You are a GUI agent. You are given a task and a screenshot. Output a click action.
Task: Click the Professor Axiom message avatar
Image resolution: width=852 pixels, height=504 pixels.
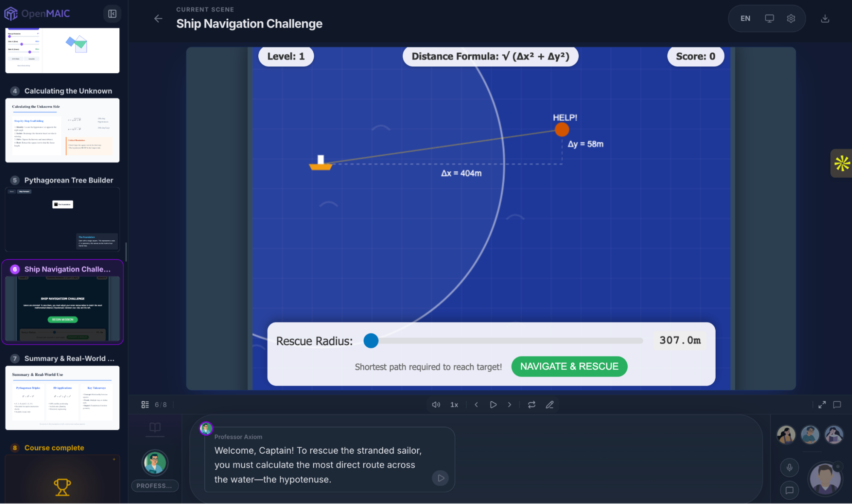[x=206, y=428]
